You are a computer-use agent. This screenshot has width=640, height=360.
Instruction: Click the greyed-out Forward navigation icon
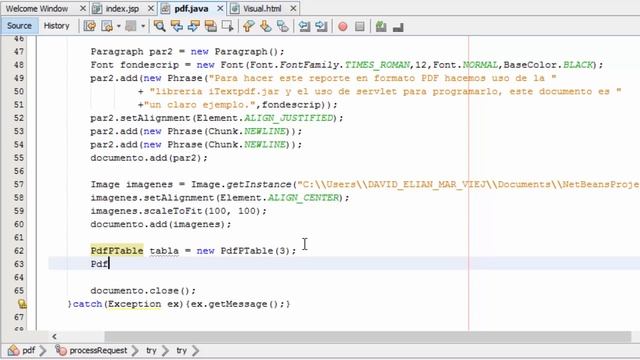click(x=131, y=26)
